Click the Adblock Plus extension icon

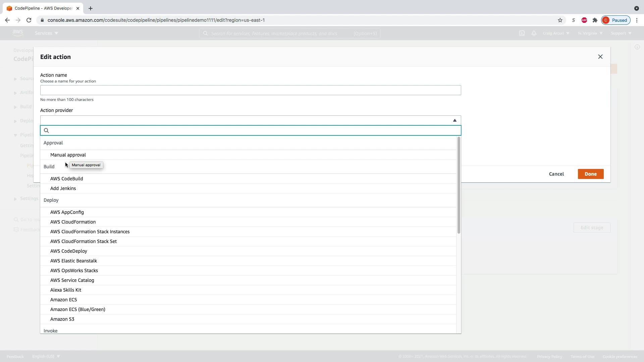click(x=584, y=20)
